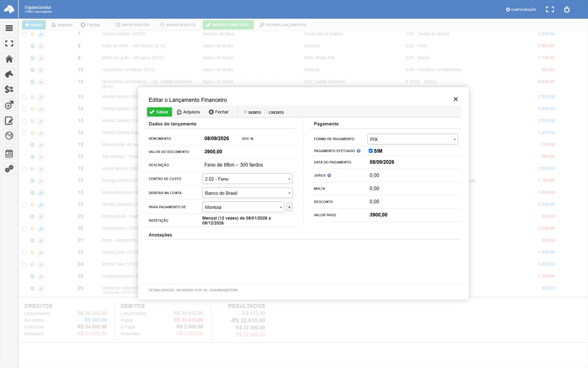
Task: Select the CREDITO radio option
Action: (x=266, y=112)
